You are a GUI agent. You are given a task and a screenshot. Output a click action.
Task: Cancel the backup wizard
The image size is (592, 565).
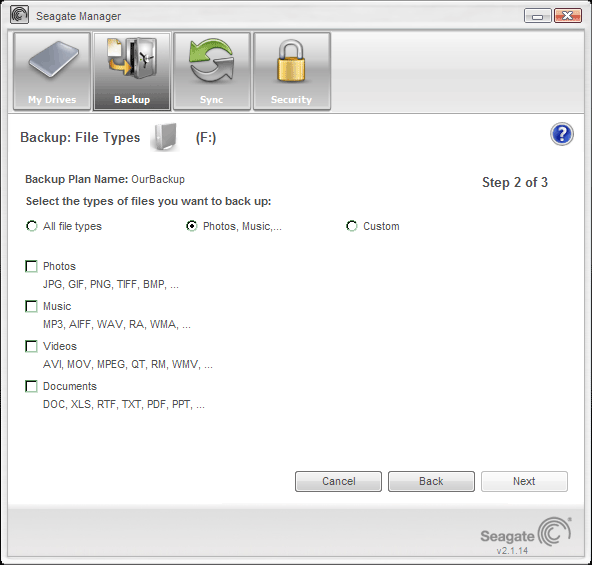pyautogui.click(x=338, y=481)
